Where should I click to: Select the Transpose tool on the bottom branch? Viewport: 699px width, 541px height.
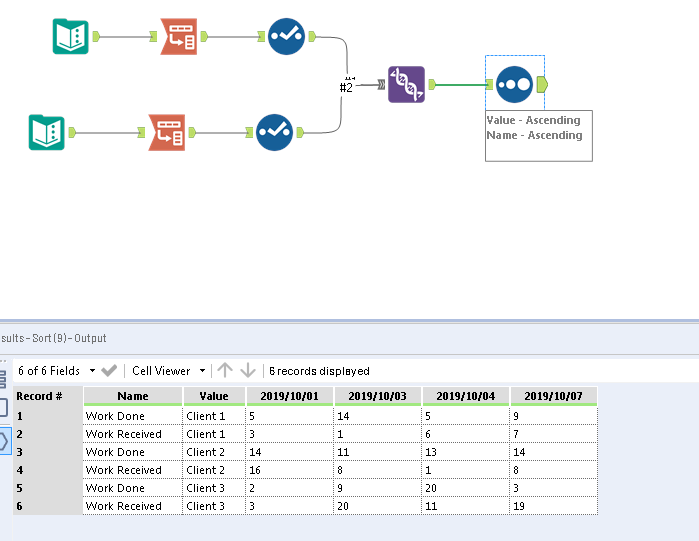click(167, 132)
